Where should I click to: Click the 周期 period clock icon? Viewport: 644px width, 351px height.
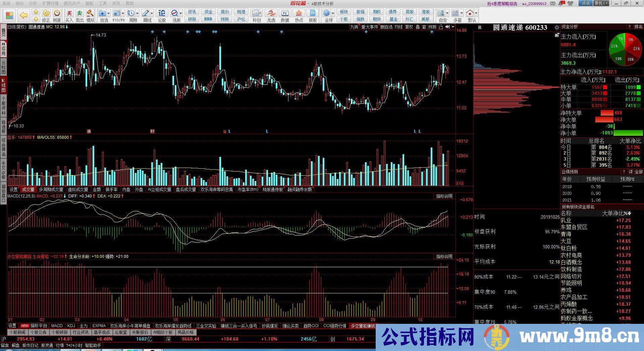click(131, 13)
